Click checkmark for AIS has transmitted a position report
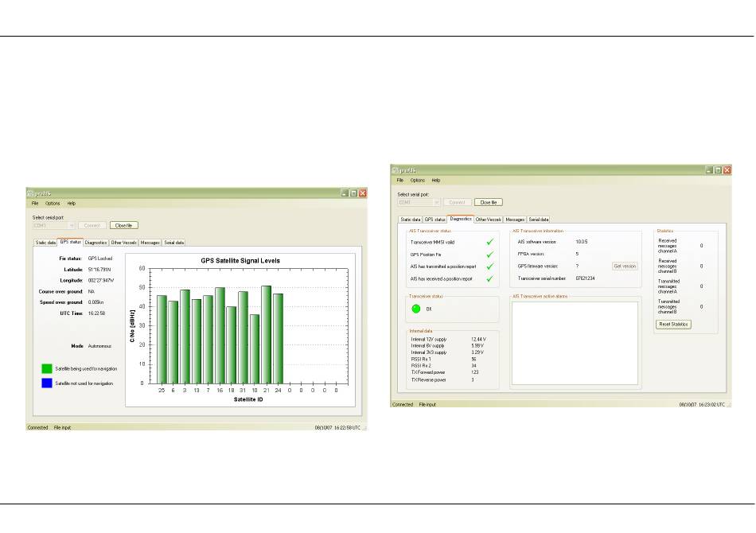Screen dimensions: 756x533 click(x=490, y=266)
